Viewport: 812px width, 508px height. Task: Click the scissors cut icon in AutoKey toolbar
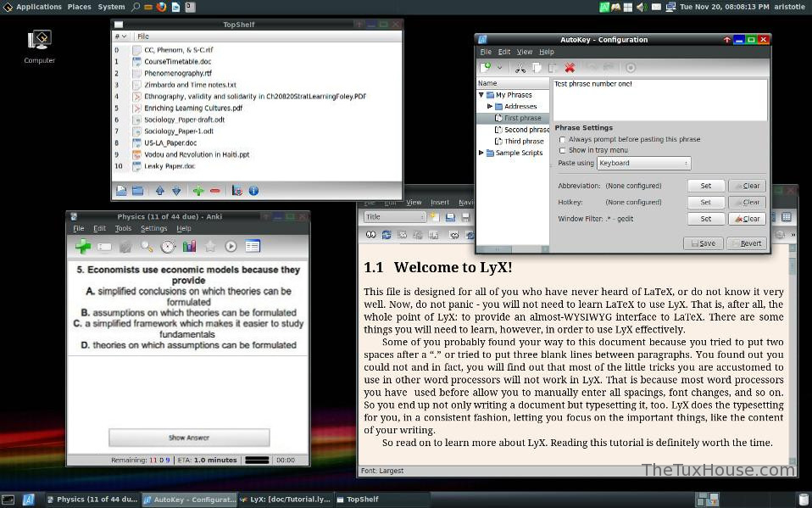(520, 68)
